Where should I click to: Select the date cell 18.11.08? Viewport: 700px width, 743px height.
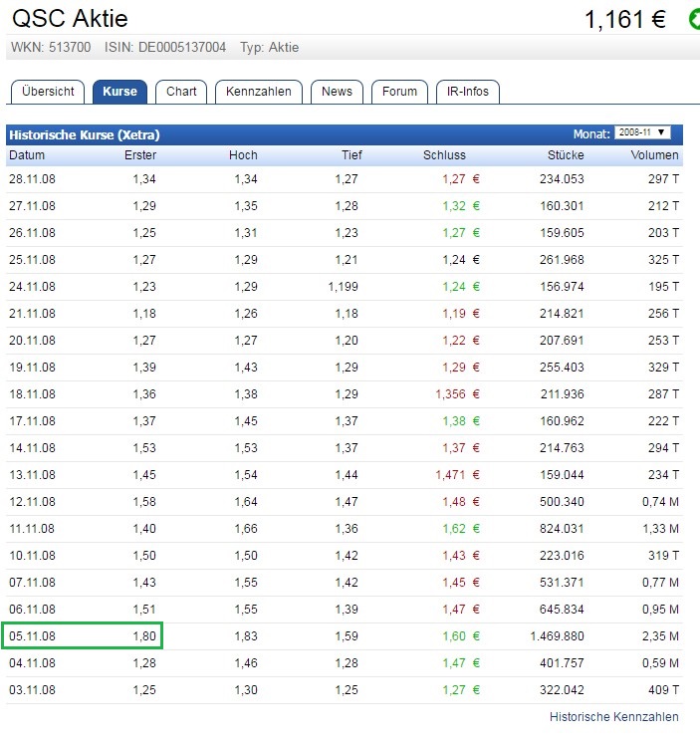(32, 394)
